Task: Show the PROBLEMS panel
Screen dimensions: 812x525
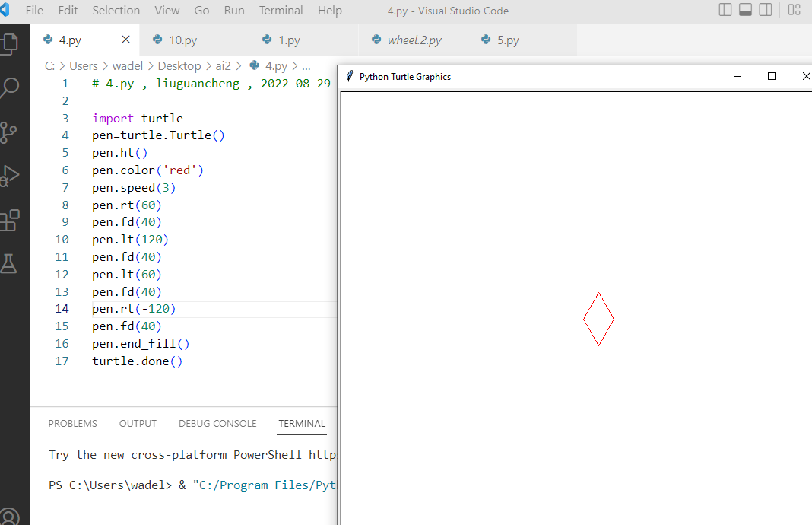Action: 72,424
